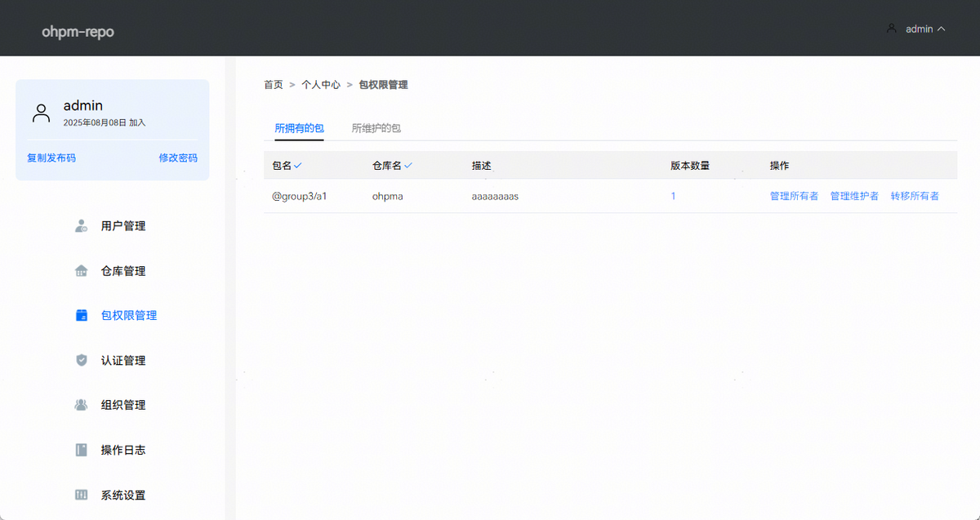Expand the admin account dropdown chevron
Image resolution: width=980 pixels, height=520 pixels.
pyautogui.click(x=942, y=29)
